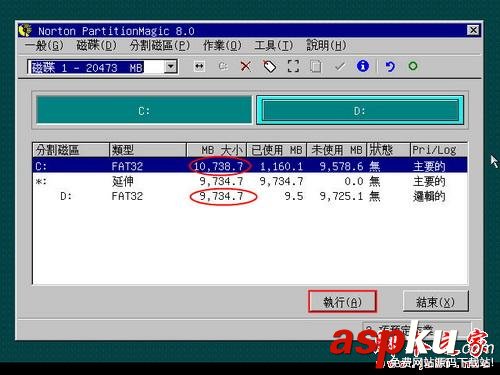Click the 9,725.1 unused MB value
The image size is (500, 375).
[x=341, y=196]
